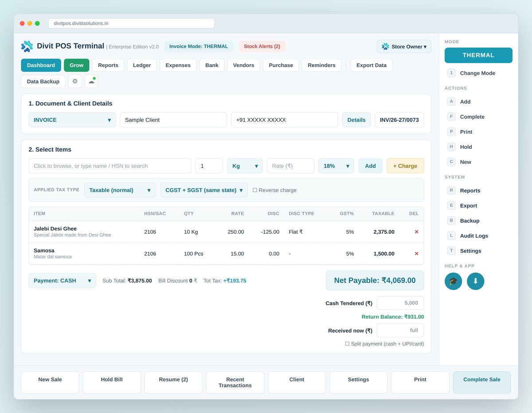The image size is (532, 413).
Task: Click the Resume (2) button
Action: 173,382
